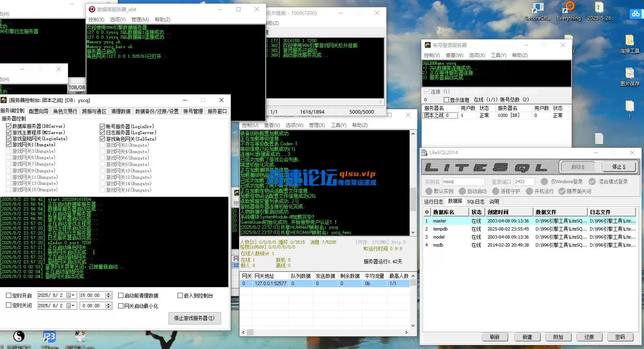Click the M2Server log vertical scrollbar
The image size is (644, 349).
click(x=413, y=183)
